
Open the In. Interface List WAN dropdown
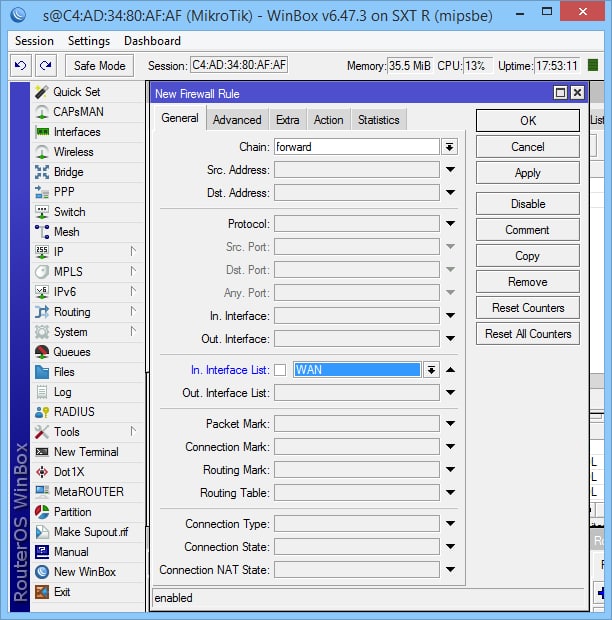pyautogui.click(x=431, y=370)
